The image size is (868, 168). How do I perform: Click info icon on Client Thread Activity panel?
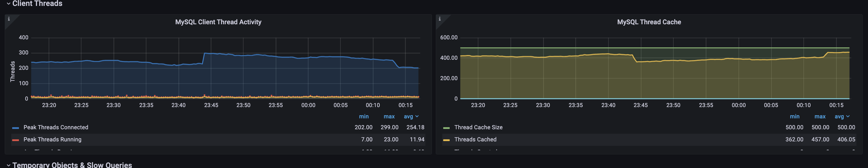coord(9,19)
